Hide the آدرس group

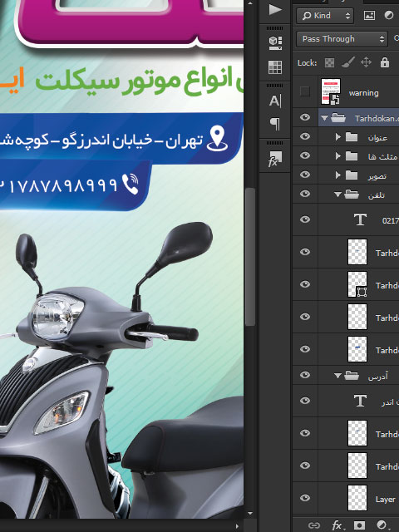(305, 375)
